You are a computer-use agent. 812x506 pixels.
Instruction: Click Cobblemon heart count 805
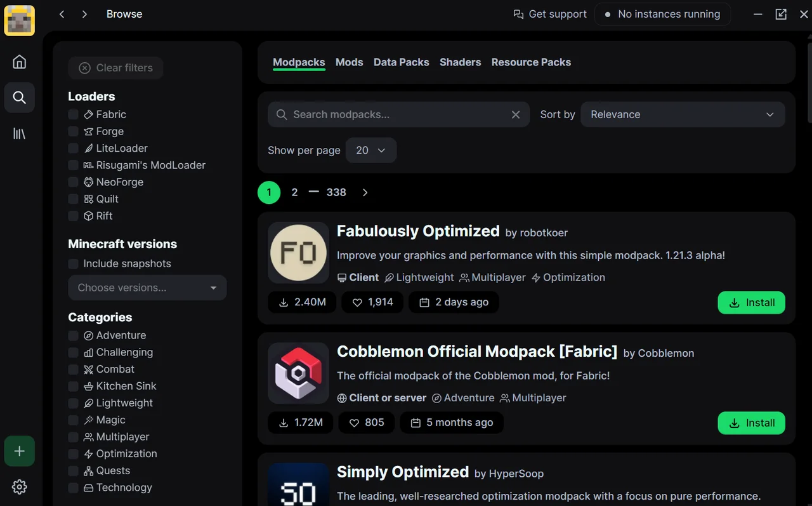pyautogui.click(x=367, y=423)
